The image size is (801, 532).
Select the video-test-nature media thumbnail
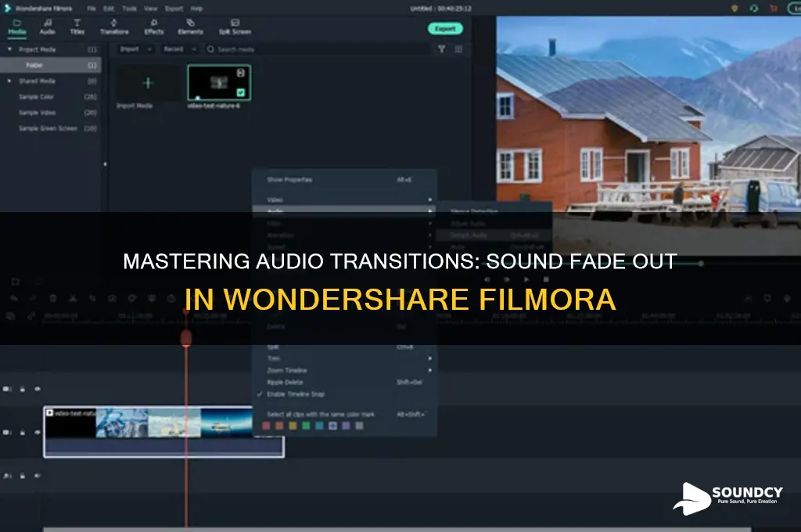tap(219, 82)
